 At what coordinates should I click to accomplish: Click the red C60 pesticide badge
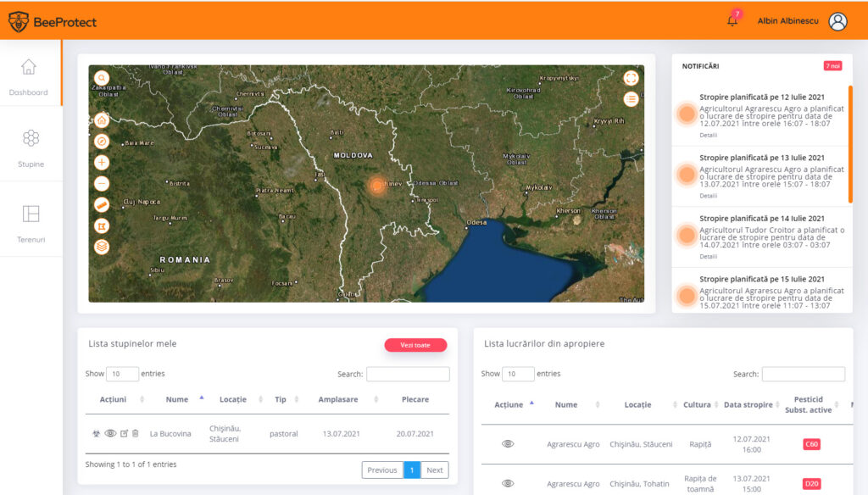coord(811,444)
